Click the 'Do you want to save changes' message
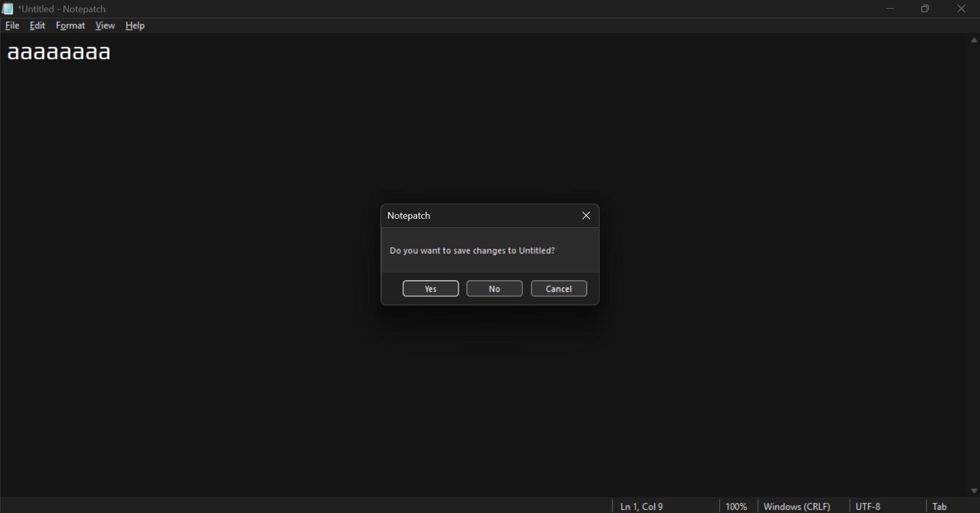This screenshot has width=980, height=513. tap(472, 251)
